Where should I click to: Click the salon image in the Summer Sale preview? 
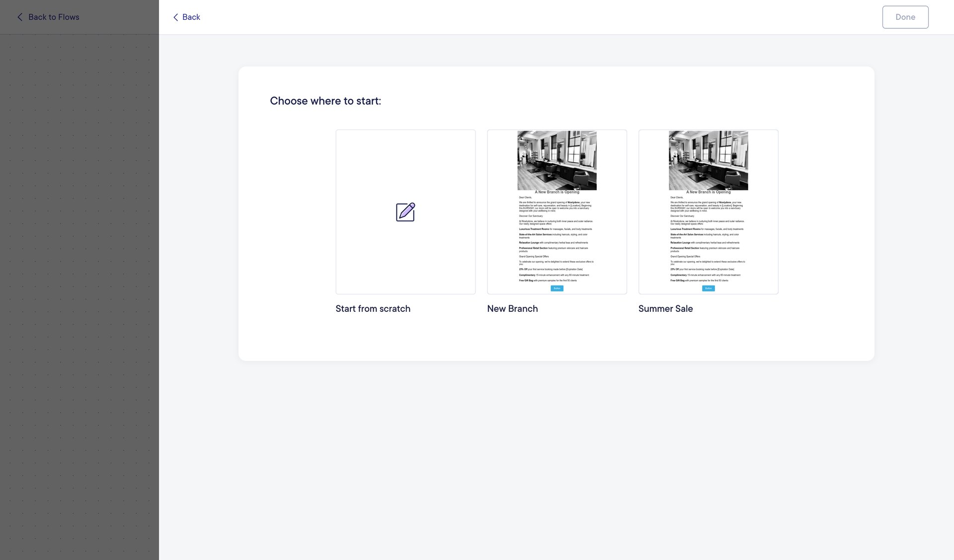708,160
